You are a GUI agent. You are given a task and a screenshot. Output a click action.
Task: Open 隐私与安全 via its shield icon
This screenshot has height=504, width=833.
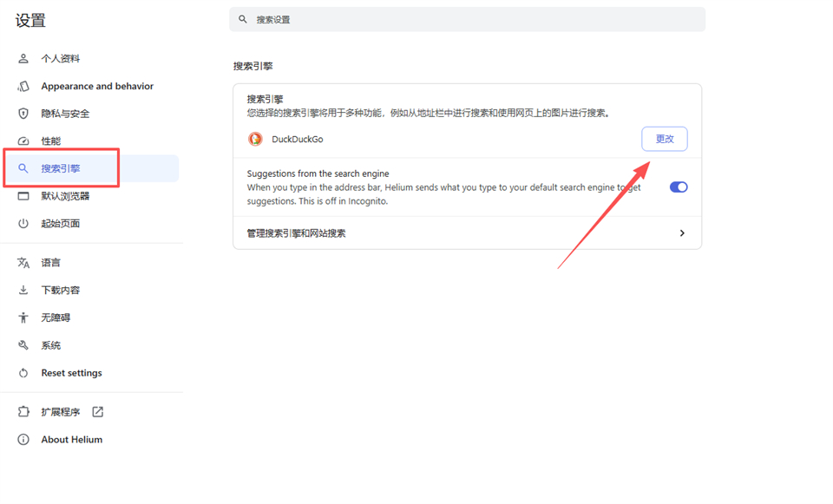coord(22,113)
